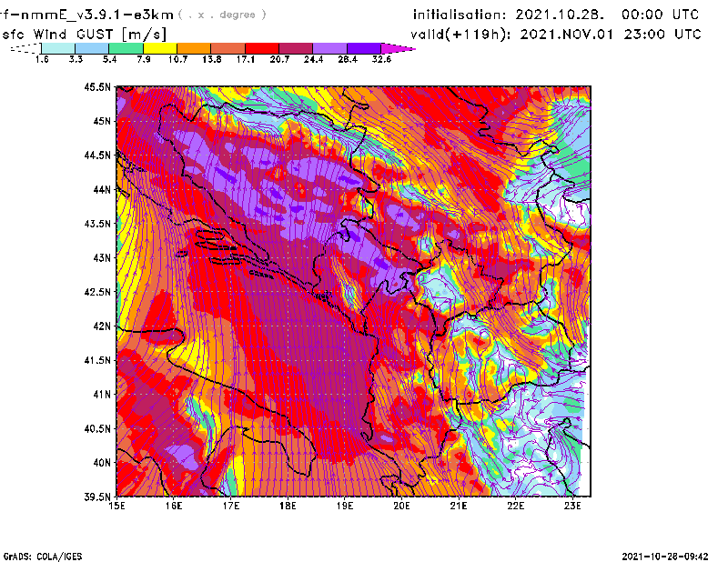Click latitude label '41.5N'
728x562 pixels.
click(x=97, y=360)
